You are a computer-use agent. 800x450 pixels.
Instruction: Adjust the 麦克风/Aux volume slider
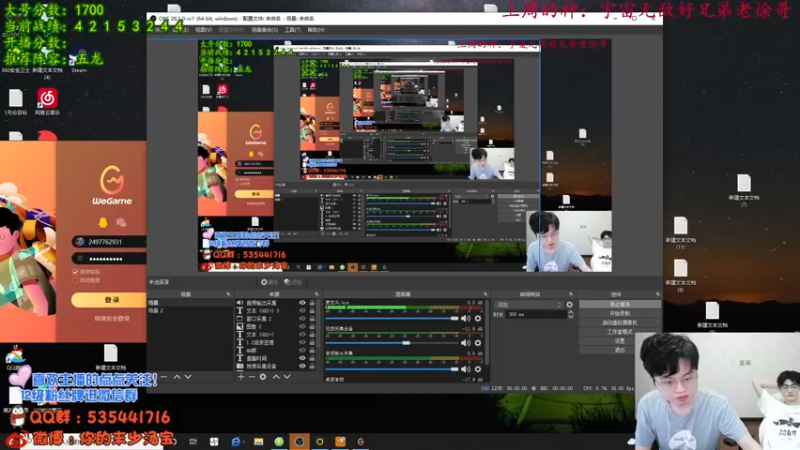pos(392,318)
